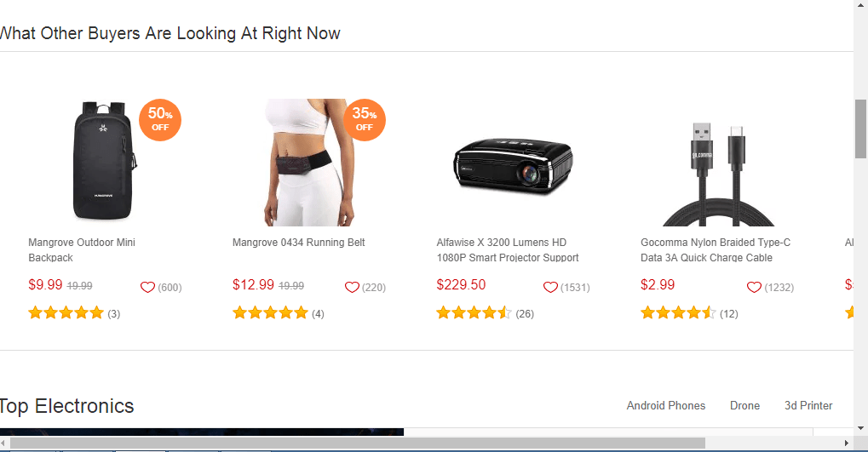Open star rating of Alfawise projector
Screen dimensions: 868x452
pos(474,313)
